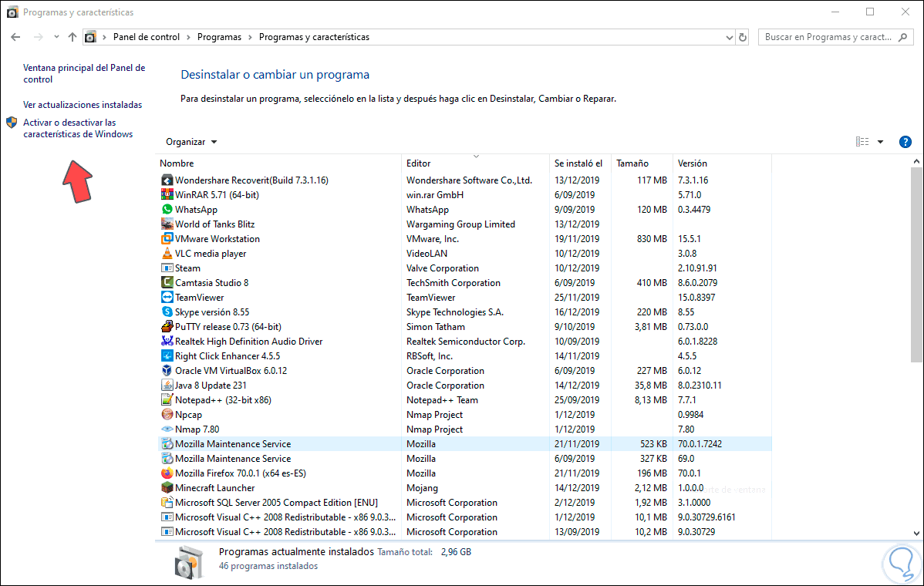Go up one folder level arrow
This screenshot has width=924, height=586.
73,37
